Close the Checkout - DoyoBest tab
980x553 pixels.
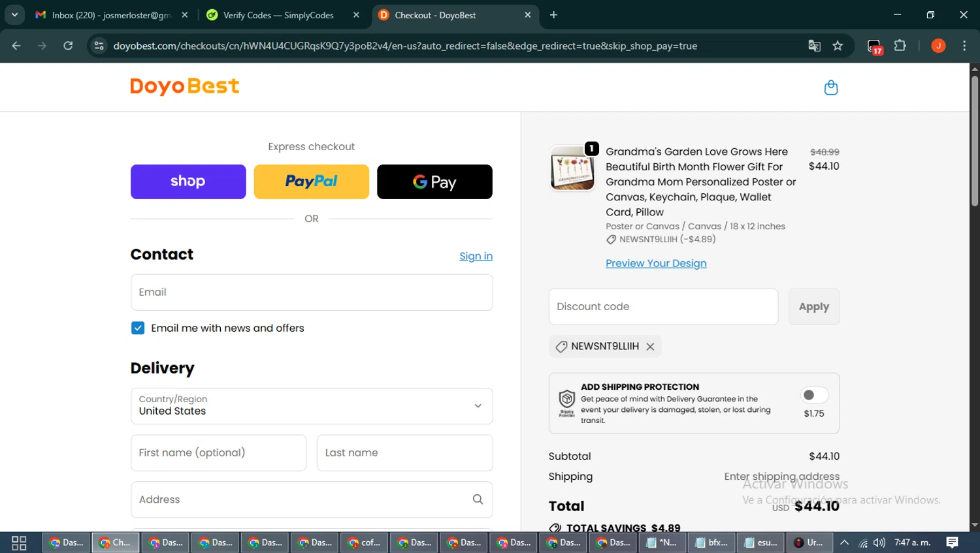click(528, 15)
